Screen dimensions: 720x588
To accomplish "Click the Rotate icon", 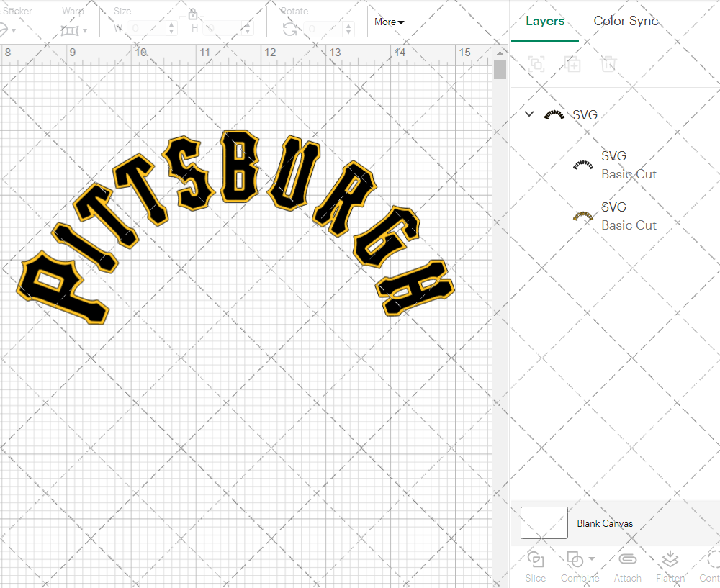I will coord(289,30).
